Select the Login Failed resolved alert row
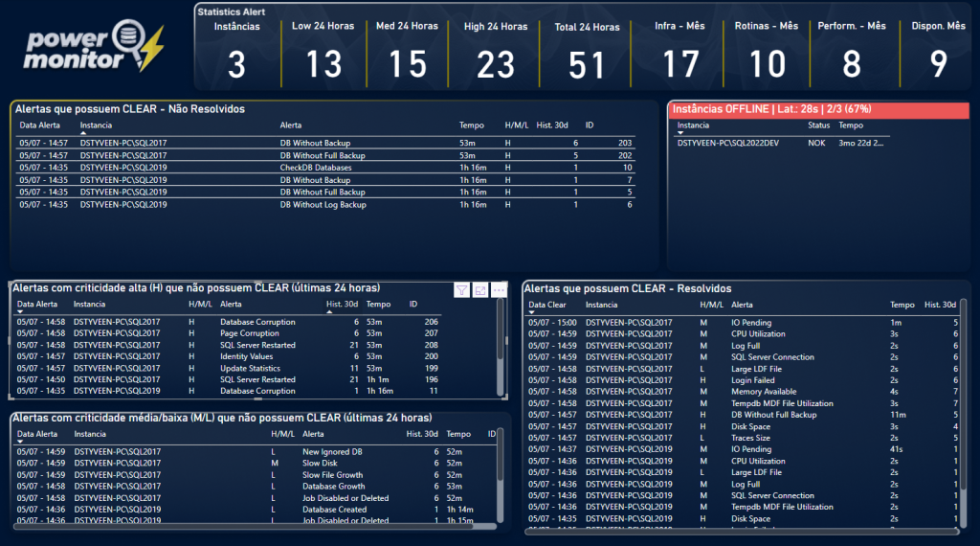Viewport: 980px width, 546px height. (x=753, y=380)
